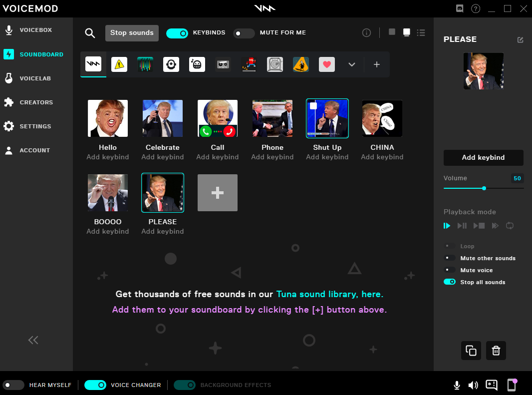Select Play/Stop playback mode
The width and height of the screenshot is (532, 395).
pyautogui.click(x=479, y=226)
